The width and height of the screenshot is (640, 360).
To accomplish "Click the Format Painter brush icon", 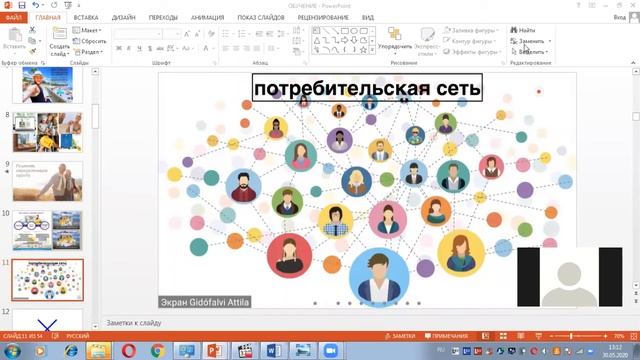I will click(32, 51).
